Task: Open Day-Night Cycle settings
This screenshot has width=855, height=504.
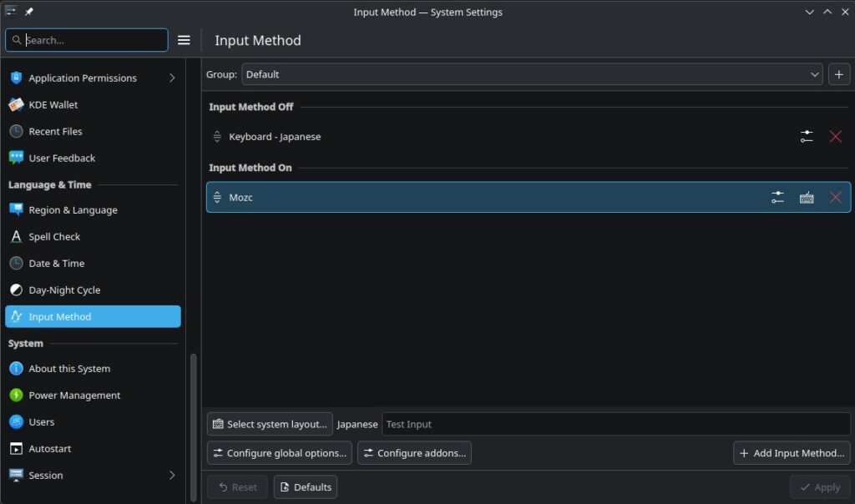Action: pyautogui.click(x=64, y=290)
